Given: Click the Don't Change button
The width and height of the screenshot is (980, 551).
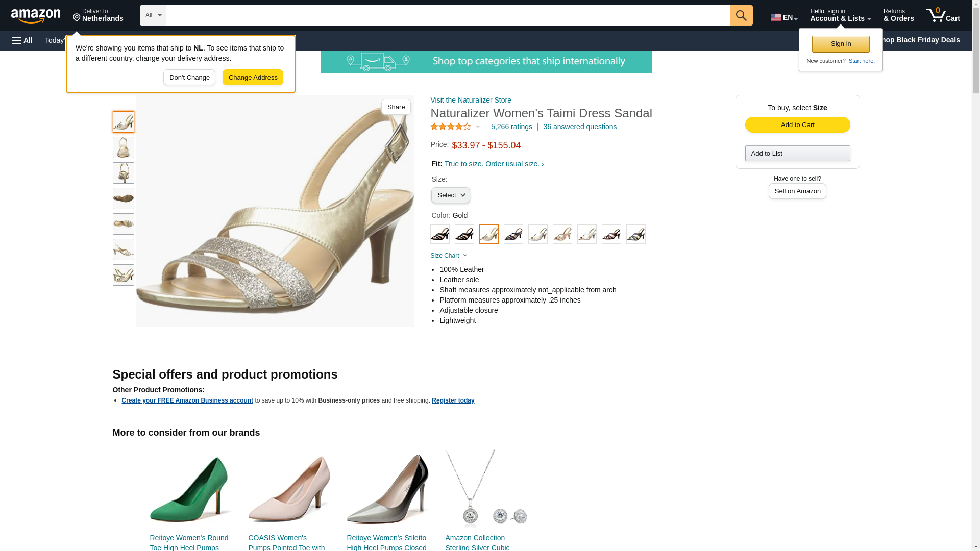Looking at the screenshot, I should tap(189, 78).
